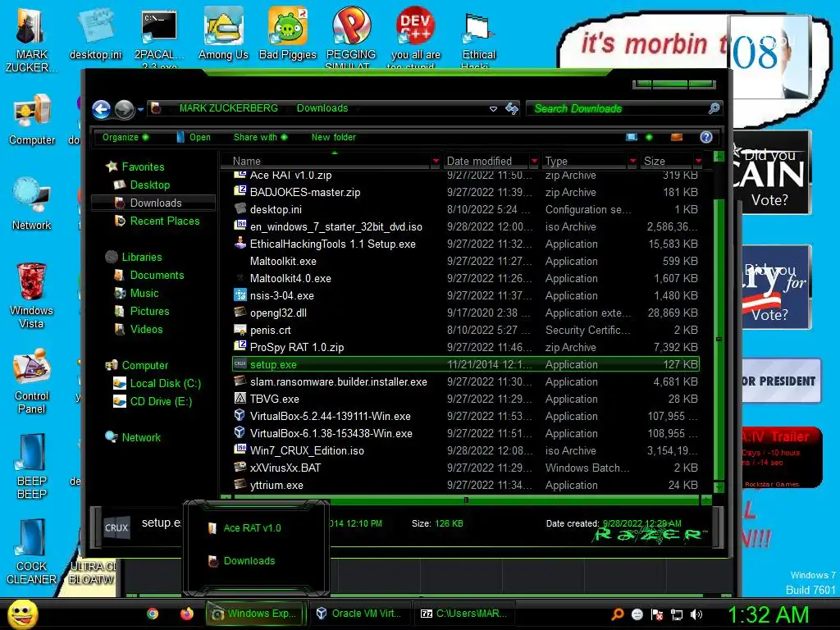This screenshot has height=630, width=840.
Task: Click the Action Center flag tray icon
Action: pyautogui.click(x=657, y=614)
